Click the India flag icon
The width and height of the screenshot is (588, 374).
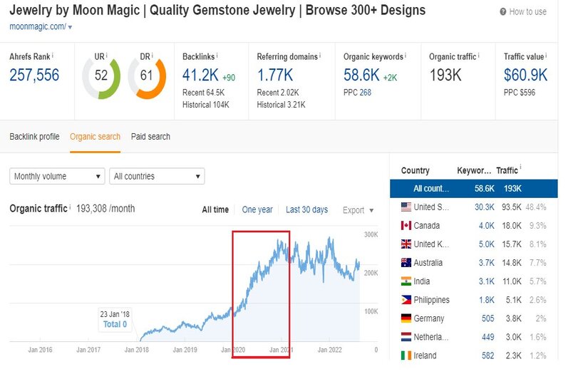coord(406,281)
